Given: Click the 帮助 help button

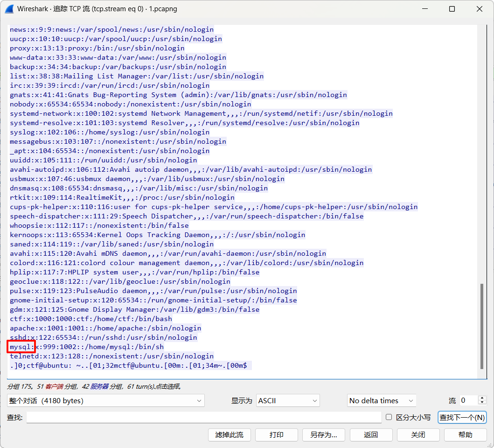Looking at the screenshot, I should (466, 435).
